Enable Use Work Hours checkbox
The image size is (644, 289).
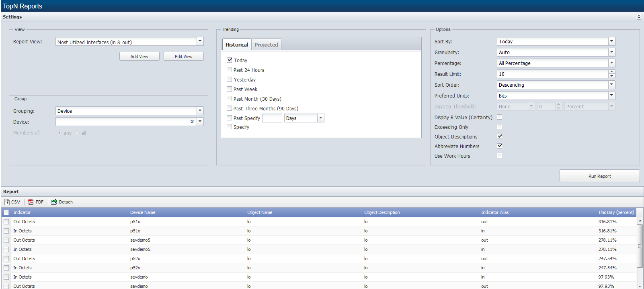500,155
